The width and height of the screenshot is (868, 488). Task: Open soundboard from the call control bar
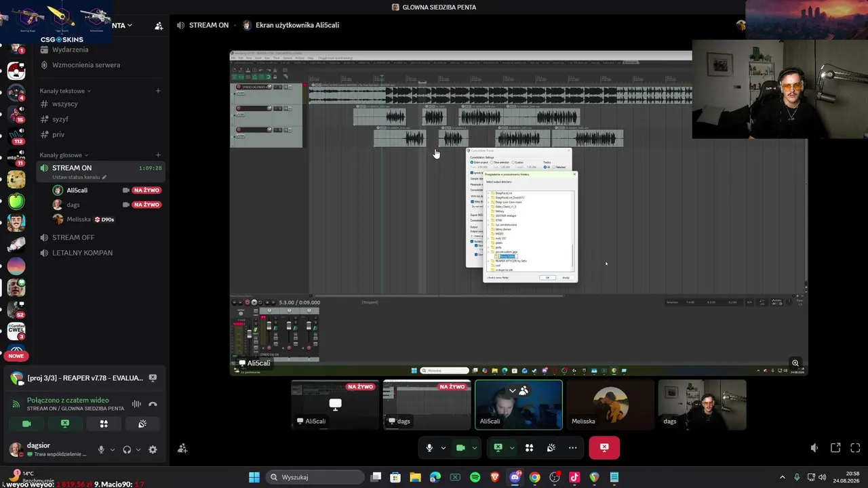[x=551, y=447]
